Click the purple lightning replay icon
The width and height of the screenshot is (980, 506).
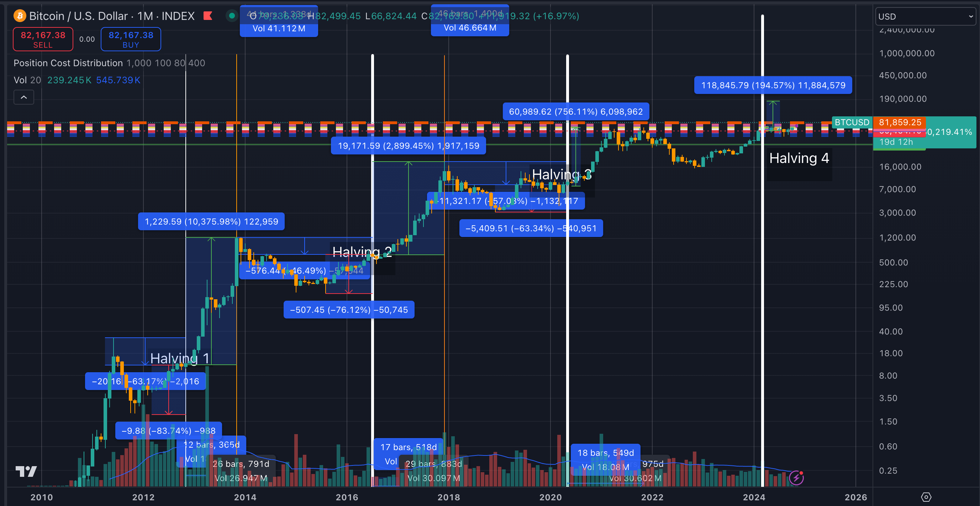796,478
